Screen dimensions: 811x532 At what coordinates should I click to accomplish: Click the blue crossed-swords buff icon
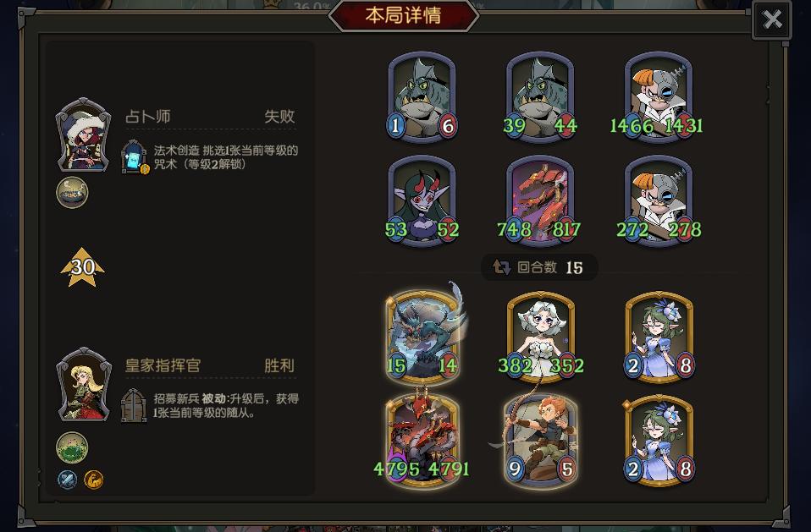[67, 480]
